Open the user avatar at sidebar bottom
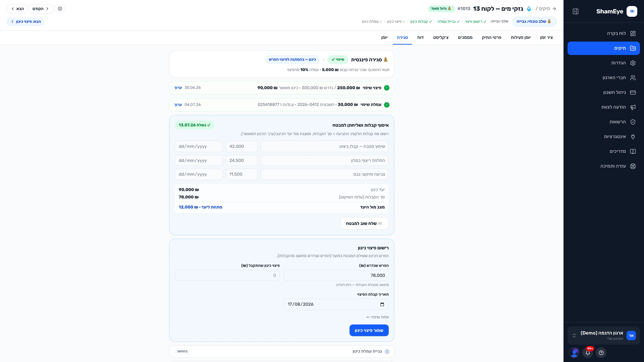644x362 pixels. pos(574,352)
